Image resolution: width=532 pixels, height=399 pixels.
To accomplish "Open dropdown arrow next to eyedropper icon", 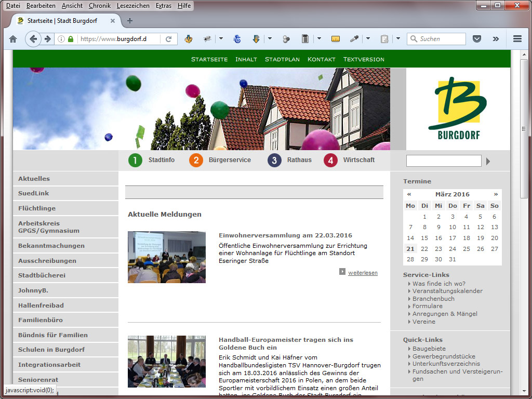I will click(x=368, y=38).
